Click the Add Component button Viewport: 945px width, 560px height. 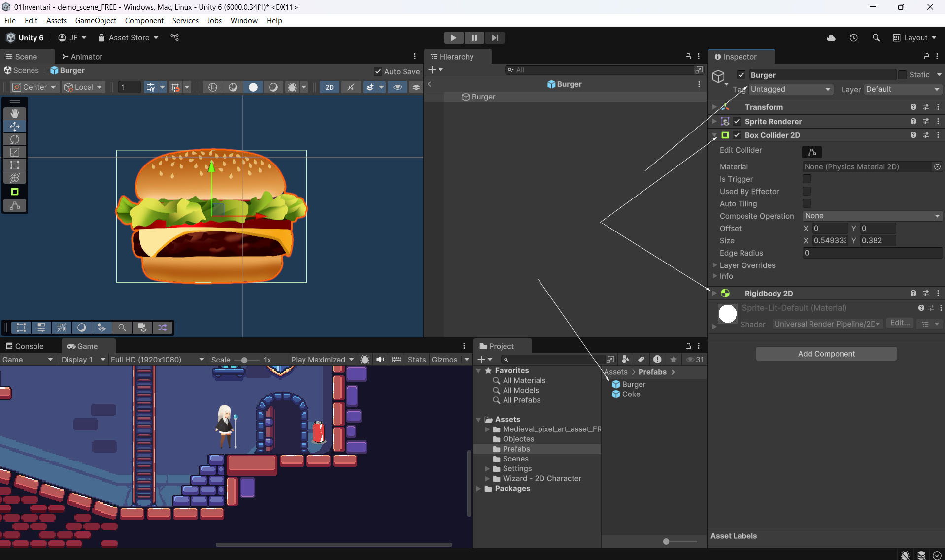pos(826,354)
